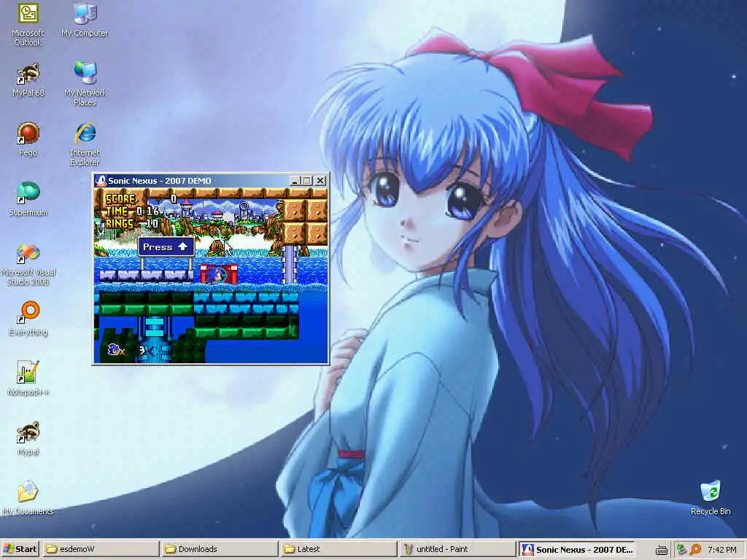The height and width of the screenshot is (560, 747).
Task: Select the Notepad++ desktop shortcut
Action: point(28,378)
